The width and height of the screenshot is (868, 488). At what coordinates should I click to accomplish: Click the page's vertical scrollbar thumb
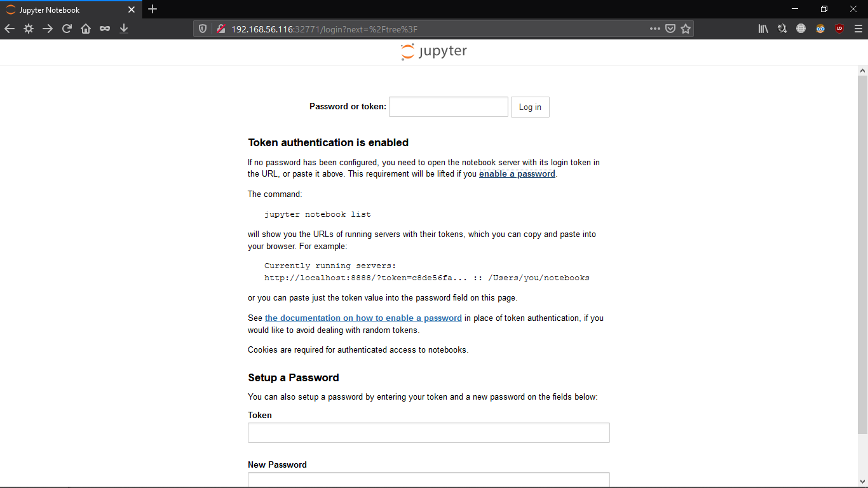pos(863,254)
